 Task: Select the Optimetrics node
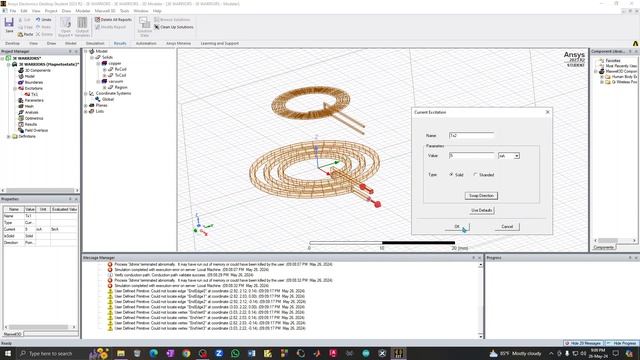coord(31,118)
